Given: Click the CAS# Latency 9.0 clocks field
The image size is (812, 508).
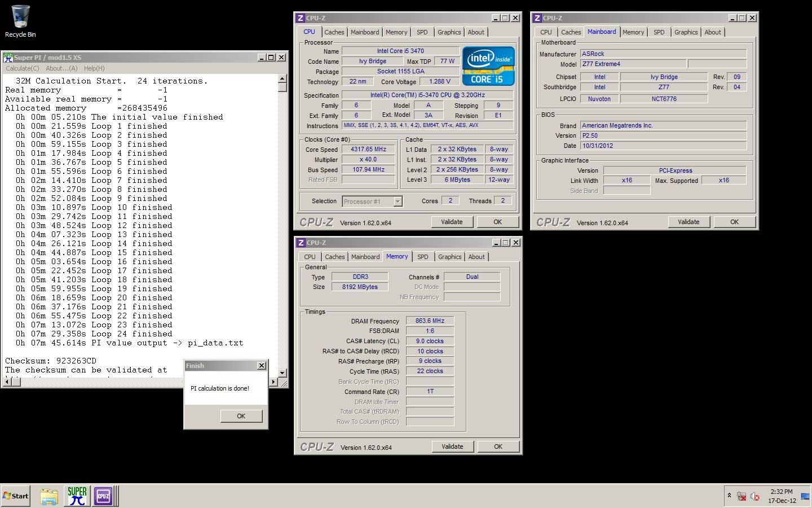Looking at the screenshot, I should point(430,341).
